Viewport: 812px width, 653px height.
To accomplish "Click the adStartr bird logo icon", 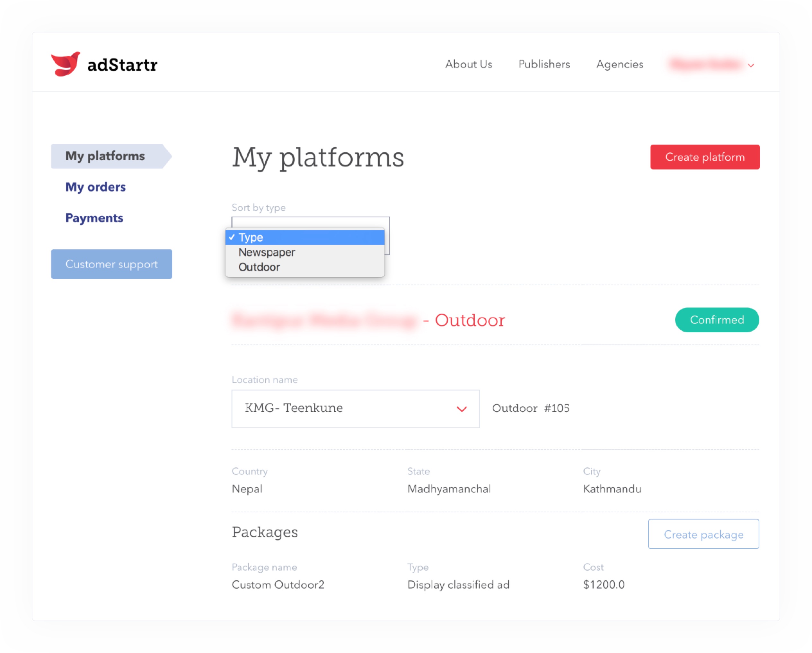I will click(66, 64).
